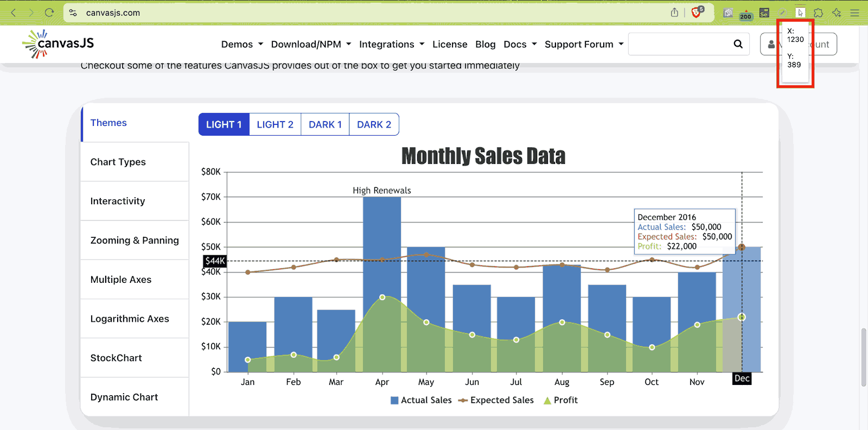This screenshot has height=430, width=868.
Task: Open the browser extensions puzzle icon
Action: (x=819, y=12)
